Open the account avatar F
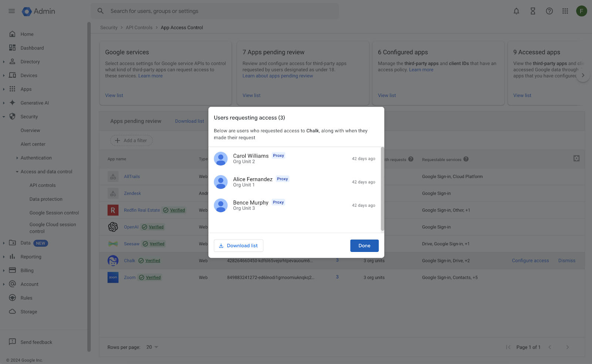This screenshot has height=364, width=592. click(x=582, y=11)
